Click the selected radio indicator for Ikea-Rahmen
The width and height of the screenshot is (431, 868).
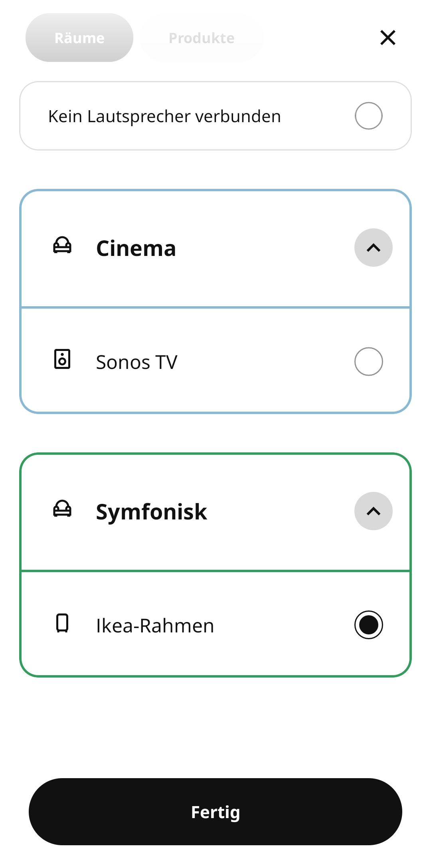pos(368,625)
